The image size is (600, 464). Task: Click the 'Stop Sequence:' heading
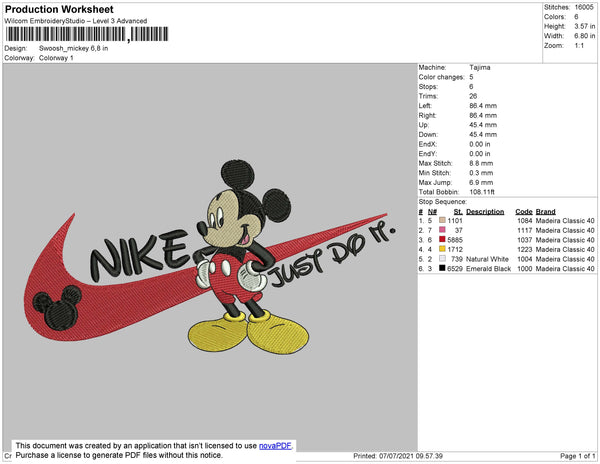click(443, 202)
